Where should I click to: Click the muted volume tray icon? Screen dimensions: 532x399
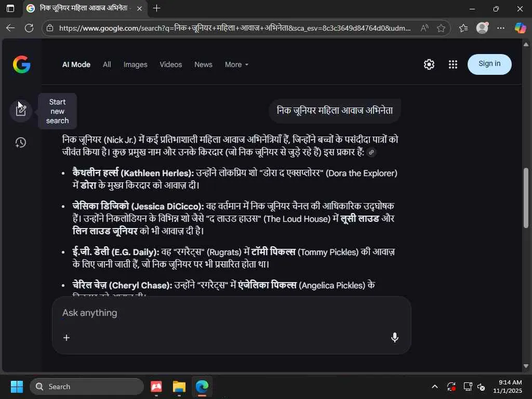(x=481, y=387)
